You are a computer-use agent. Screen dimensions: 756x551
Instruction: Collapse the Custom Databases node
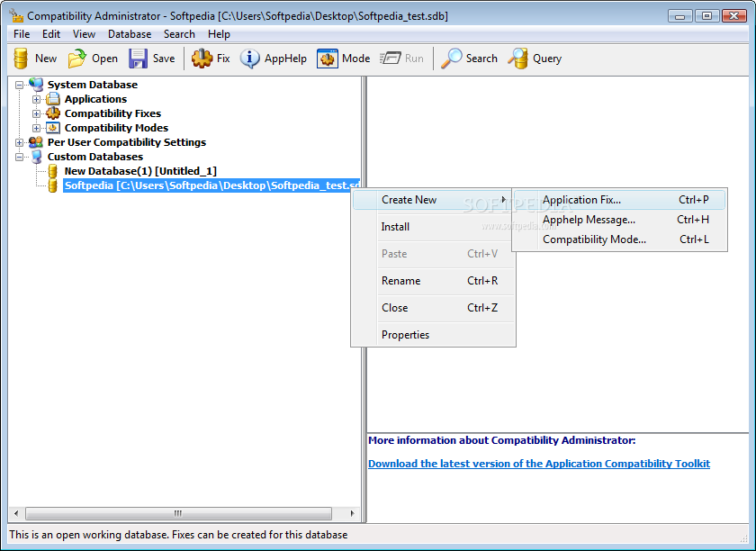click(x=19, y=158)
